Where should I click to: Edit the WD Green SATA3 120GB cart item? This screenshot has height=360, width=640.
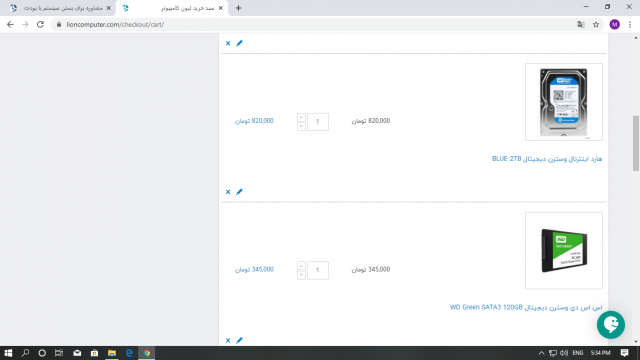[239, 340]
